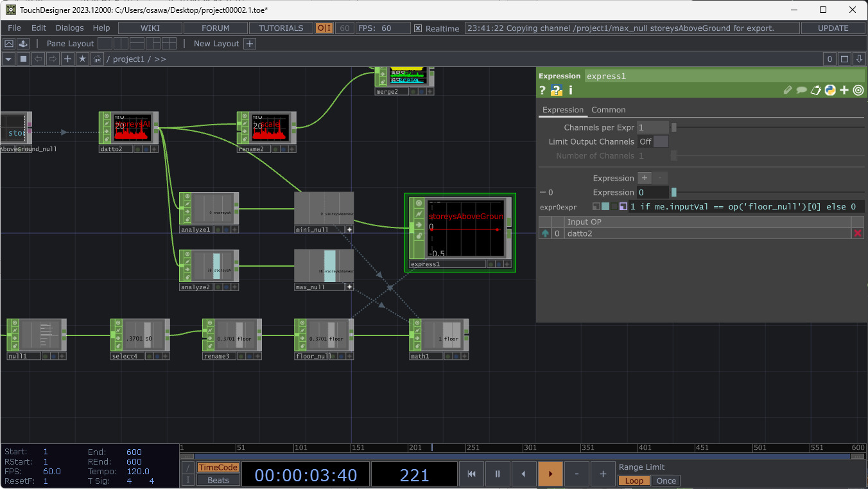Click the home network icon in path bar
The width and height of the screenshot is (868, 489).
tap(97, 59)
